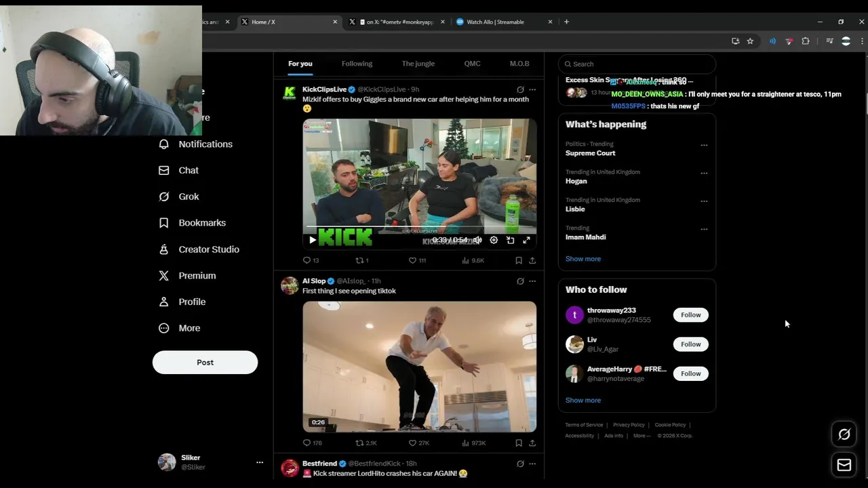Seek on the KickClipsLive video progress bar

(x=419, y=226)
